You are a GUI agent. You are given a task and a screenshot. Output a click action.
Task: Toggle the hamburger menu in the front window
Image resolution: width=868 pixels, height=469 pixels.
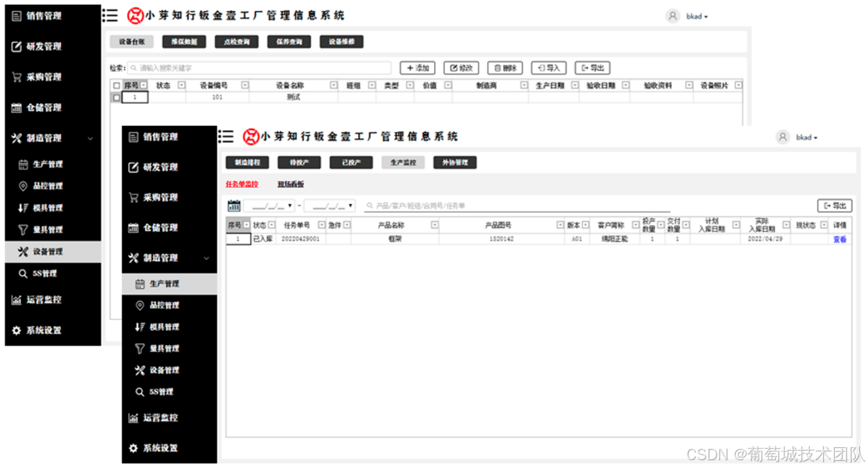pos(226,137)
